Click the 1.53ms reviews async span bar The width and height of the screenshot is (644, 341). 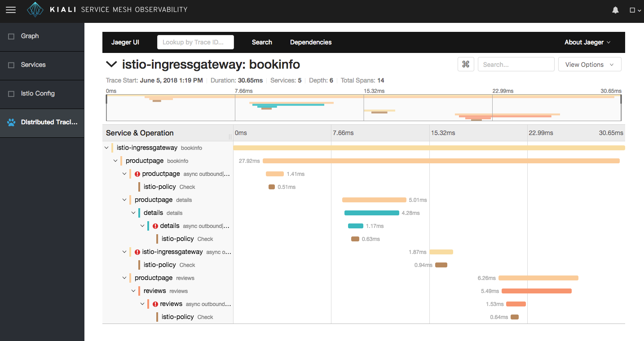pyautogui.click(x=516, y=304)
